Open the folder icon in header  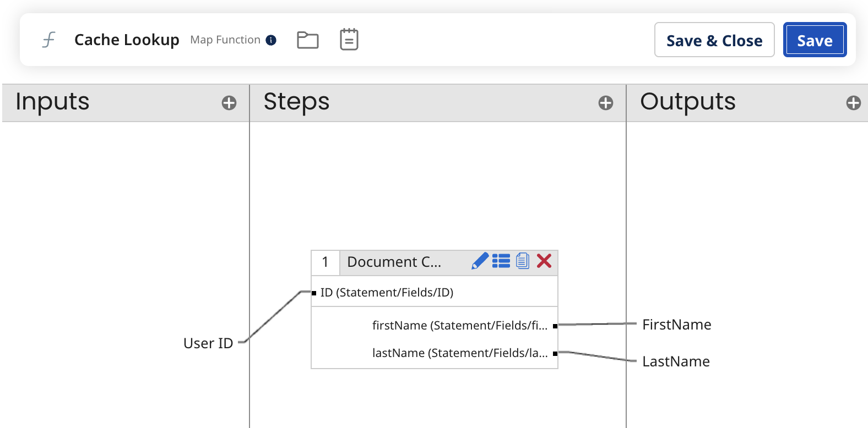pyautogui.click(x=307, y=40)
